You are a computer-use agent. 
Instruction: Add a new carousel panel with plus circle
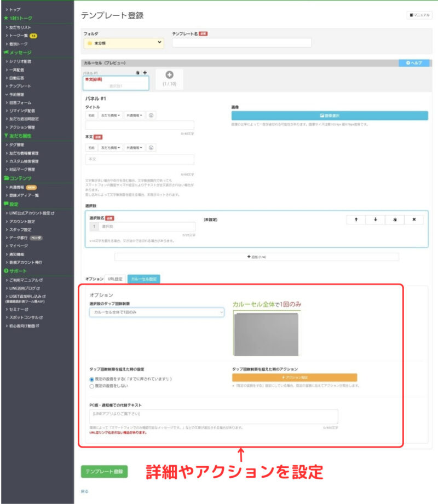pyautogui.click(x=170, y=75)
